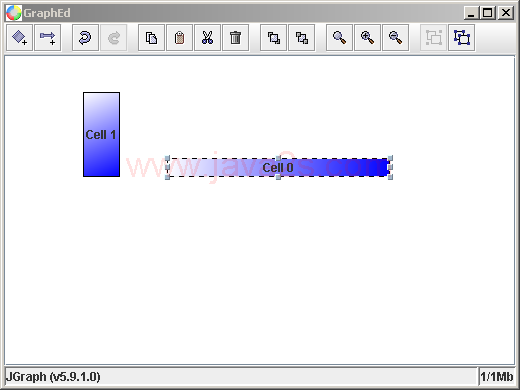Image resolution: width=520 pixels, height=390 pixels.
Task: Bring selection to front icon
Action: pyautogui.click(x=273, y=38)
